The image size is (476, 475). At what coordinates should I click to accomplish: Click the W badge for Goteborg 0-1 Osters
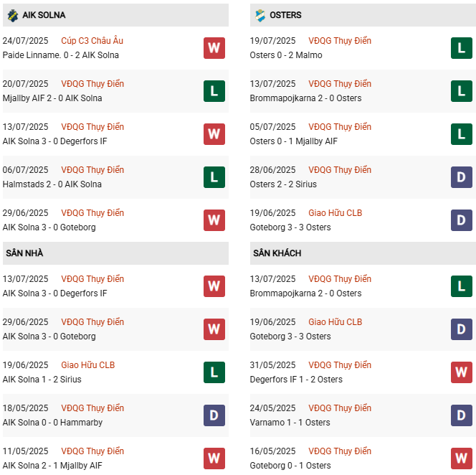coord(462,458)
